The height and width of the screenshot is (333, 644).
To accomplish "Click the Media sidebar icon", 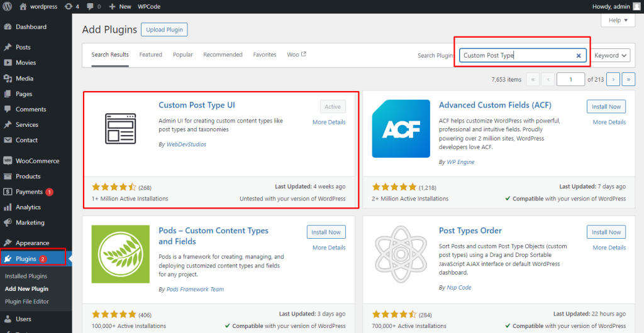I will pos(8,79).
